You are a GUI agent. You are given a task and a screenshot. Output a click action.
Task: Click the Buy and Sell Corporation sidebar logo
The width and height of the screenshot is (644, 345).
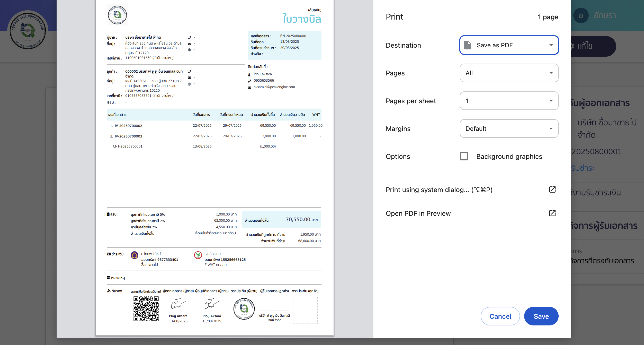point(28,30)
